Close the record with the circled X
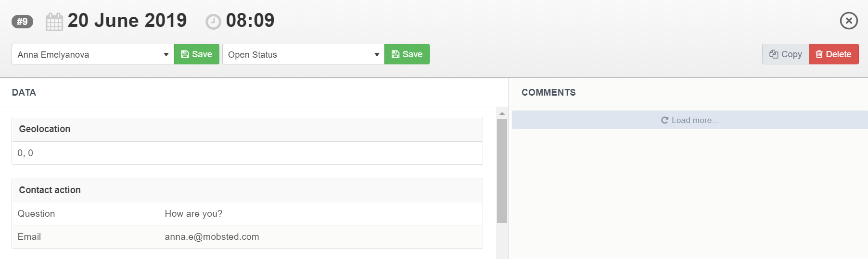This screenshot has width=868, height=259. click(848, 21)
